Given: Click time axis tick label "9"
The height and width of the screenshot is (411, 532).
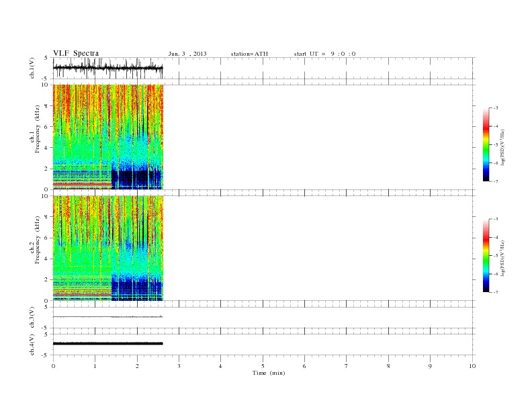Looking at the screenshot, I should 430,366.
